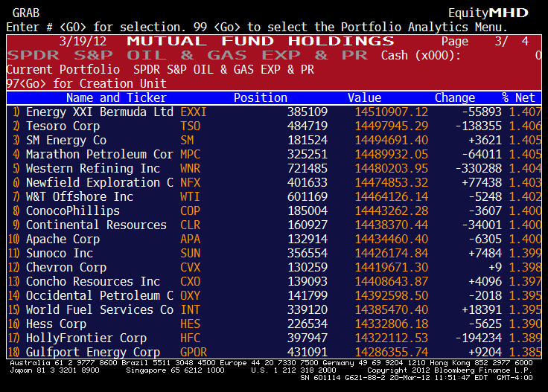
Task: Click the HFC ticker symbol
Action: [x=190, y=338]
